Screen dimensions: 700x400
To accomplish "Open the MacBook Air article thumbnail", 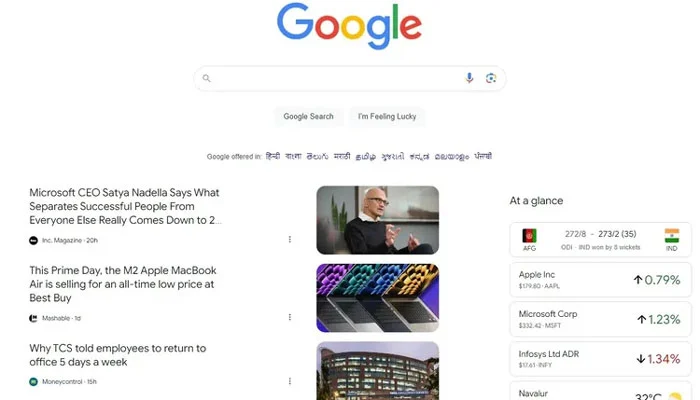I will click(x=378, y=298).
